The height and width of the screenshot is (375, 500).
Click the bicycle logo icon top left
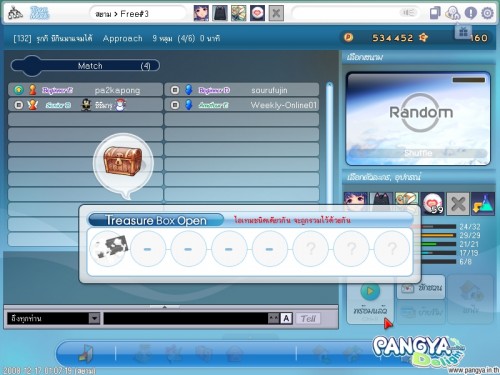pyautogui.click(x=15, y=13)
